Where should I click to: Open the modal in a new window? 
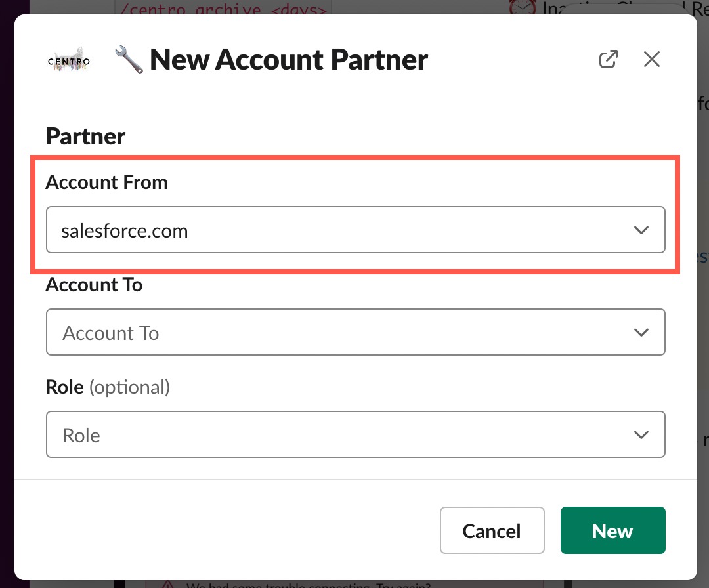pyautogui.click(x=608, y=59)
